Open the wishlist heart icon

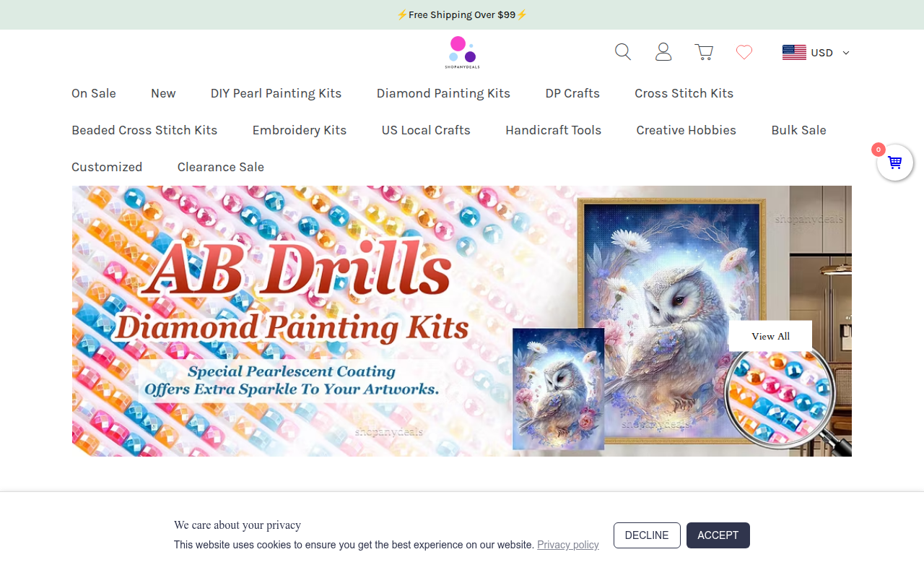pyautogui.click(x=744, y=52)
